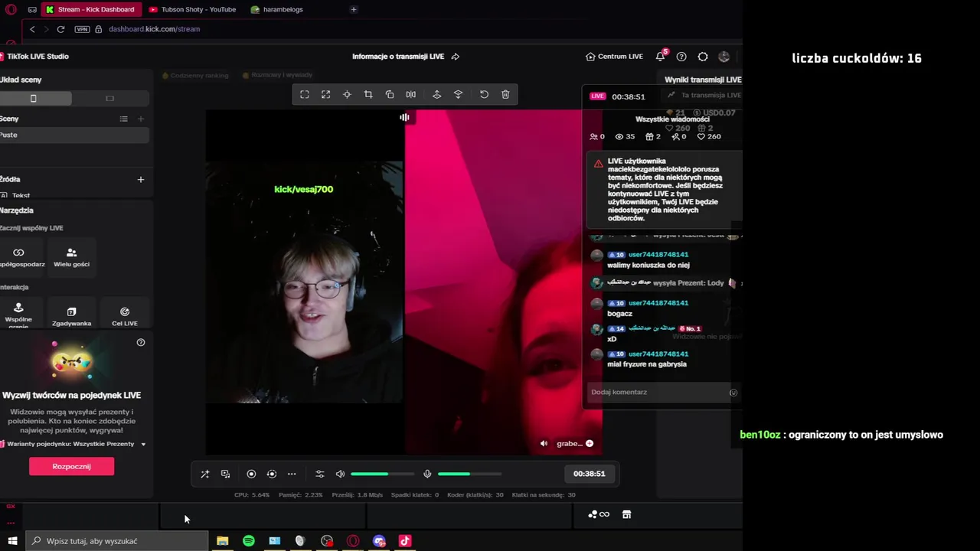Screen dimensions: 980x551
Task: Open the three-dot more options menu
Action: coord(292,474)
